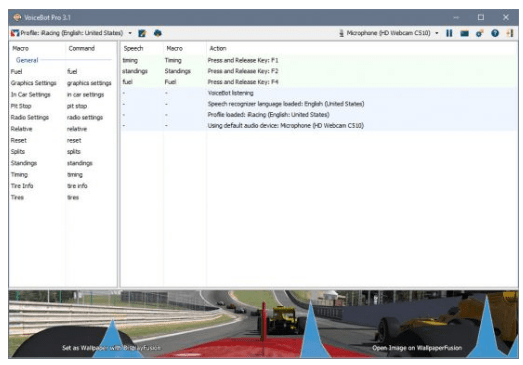
Task: Select the Tire Info macro
Action: coord(22,186)
